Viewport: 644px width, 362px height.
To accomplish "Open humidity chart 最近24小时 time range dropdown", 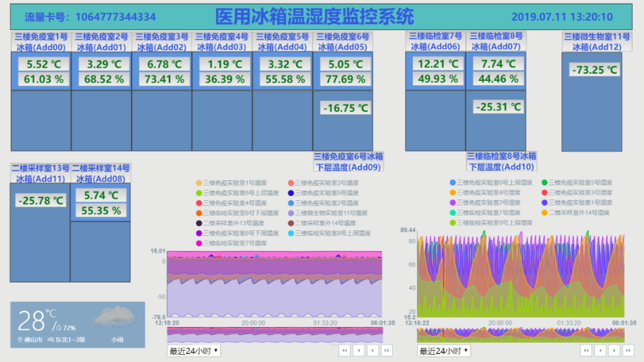I will pyautogui.click(x=444, y=351).
